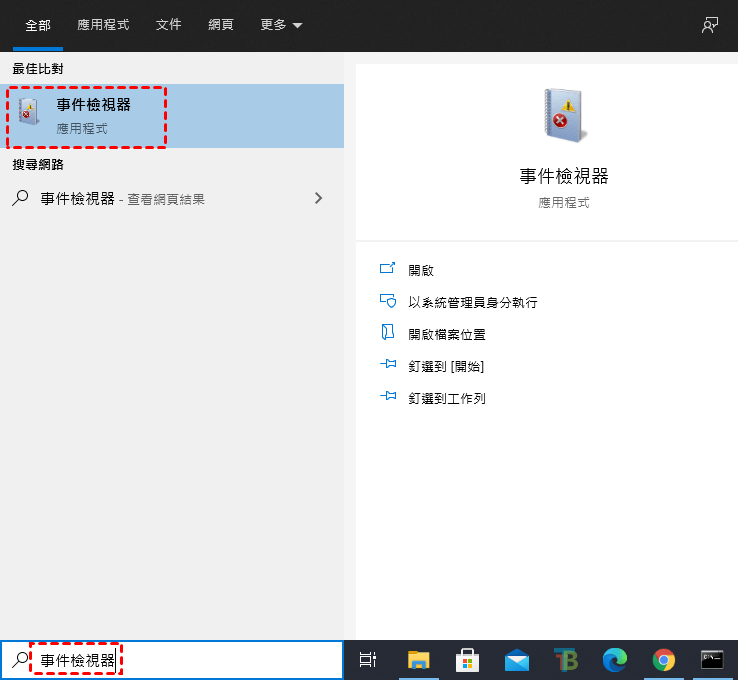This screenshot has width=738, height=680.
Task: Open the Mail app on taskbar
Action: coord(517,660)
